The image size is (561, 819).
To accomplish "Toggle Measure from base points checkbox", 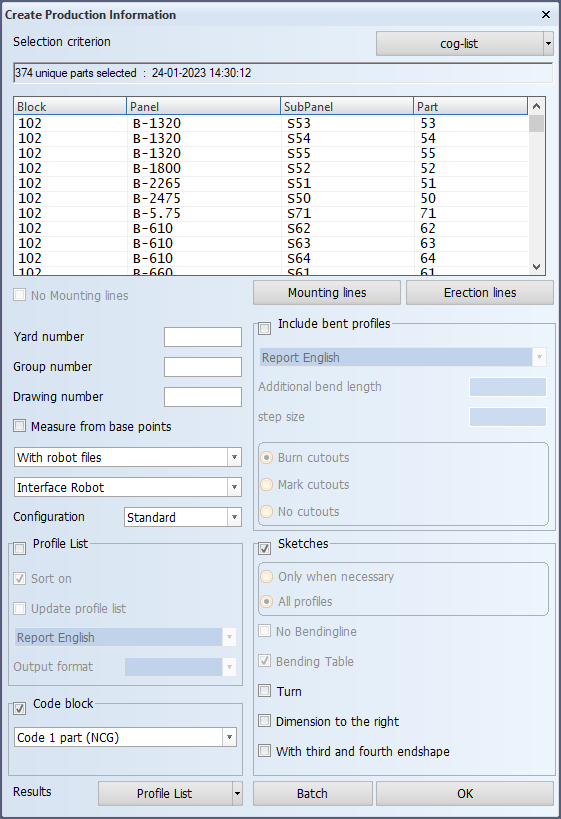I will 19,426.
